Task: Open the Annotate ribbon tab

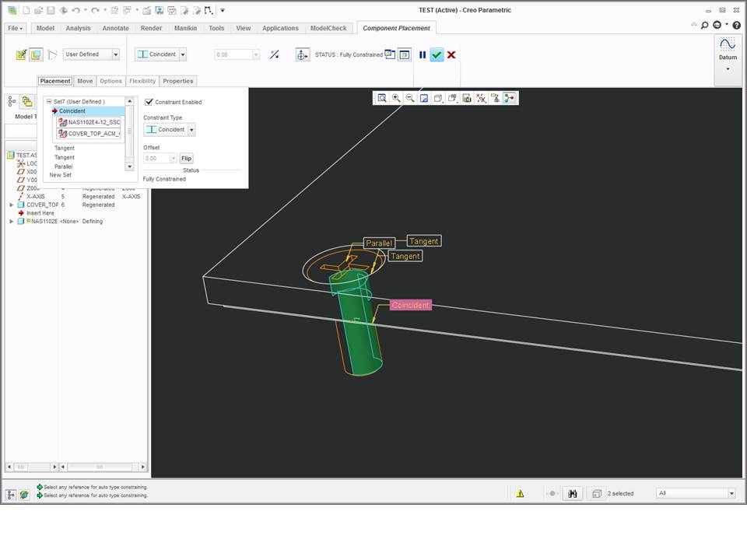Action: 116,28
